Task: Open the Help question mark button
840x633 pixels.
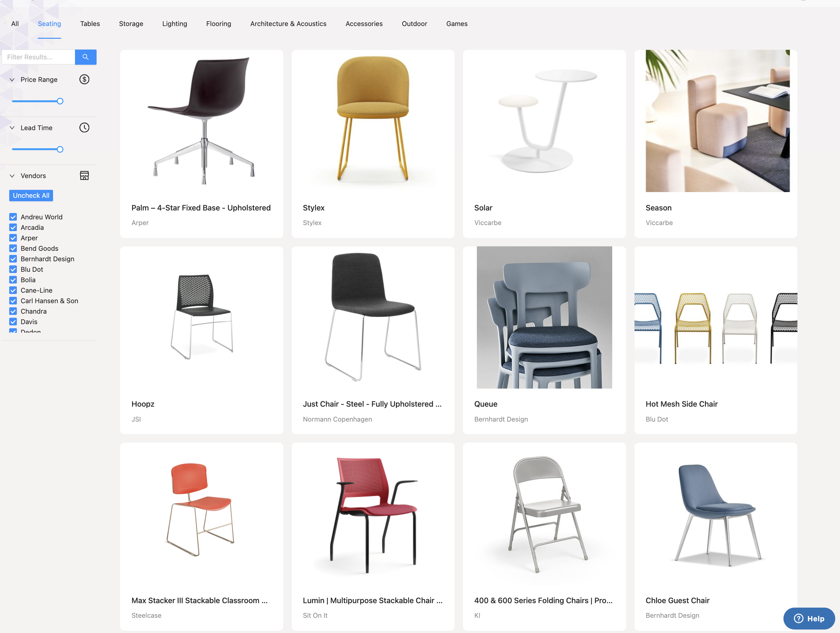Action: click(x=809, y=618)
